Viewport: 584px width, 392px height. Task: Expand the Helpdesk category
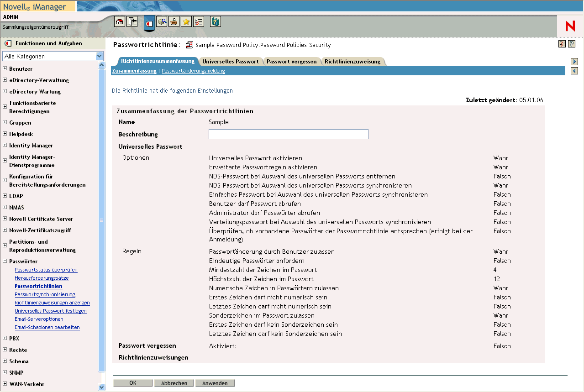coord(5,134)
